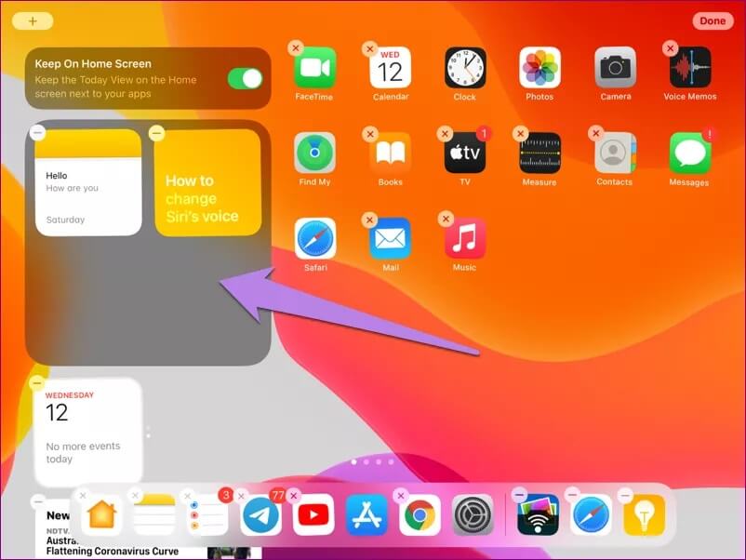Open the Hello note widget

click(88, 182)
